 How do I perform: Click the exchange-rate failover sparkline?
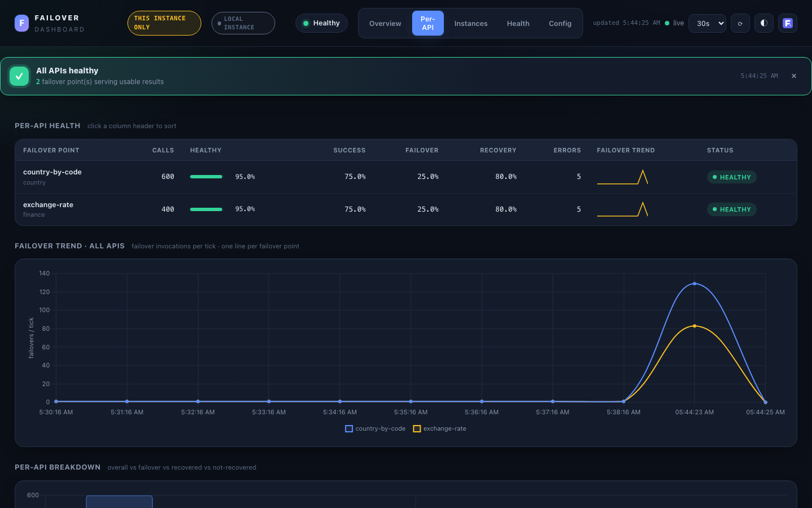pyautogui.click(x=623, y=209)
